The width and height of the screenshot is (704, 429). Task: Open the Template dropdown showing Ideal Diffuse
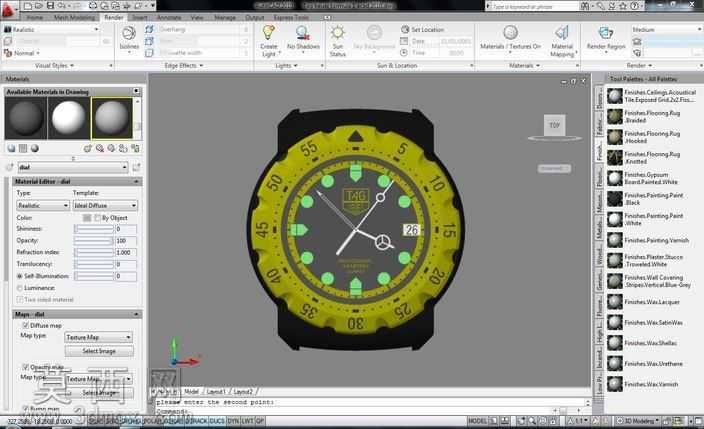(105, 205)
